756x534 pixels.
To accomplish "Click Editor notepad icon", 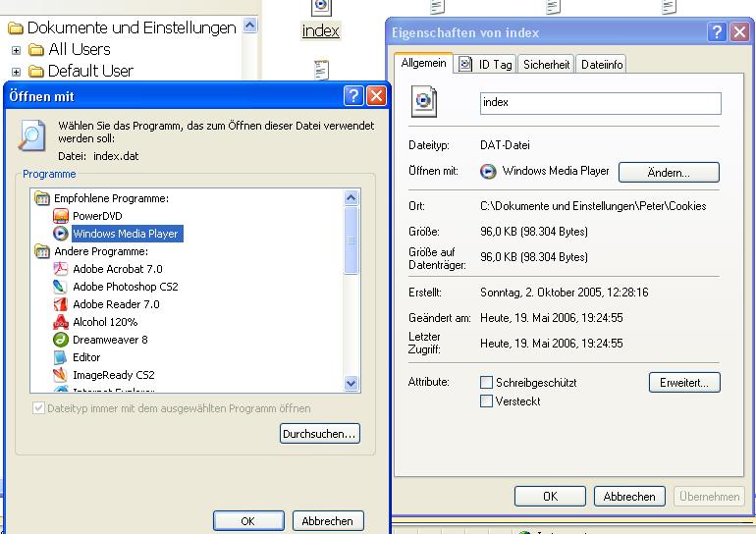I will tap(61, 357).
